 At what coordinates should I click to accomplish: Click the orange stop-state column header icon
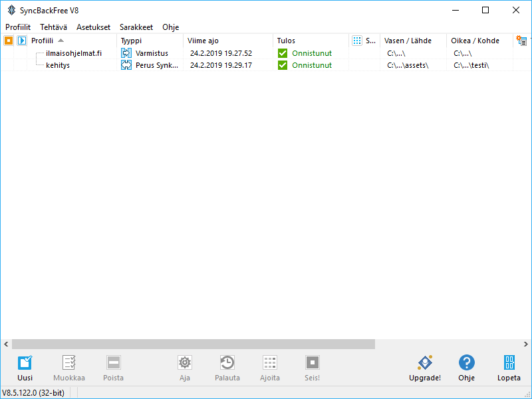9,41
